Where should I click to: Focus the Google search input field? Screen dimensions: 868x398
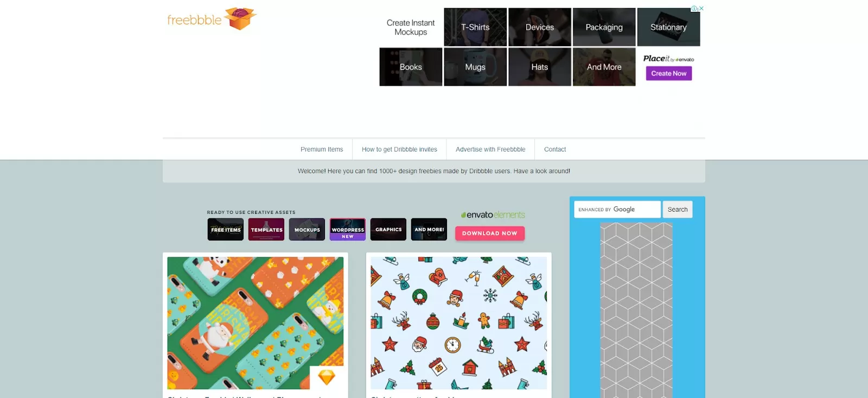[x=617, y=210]
